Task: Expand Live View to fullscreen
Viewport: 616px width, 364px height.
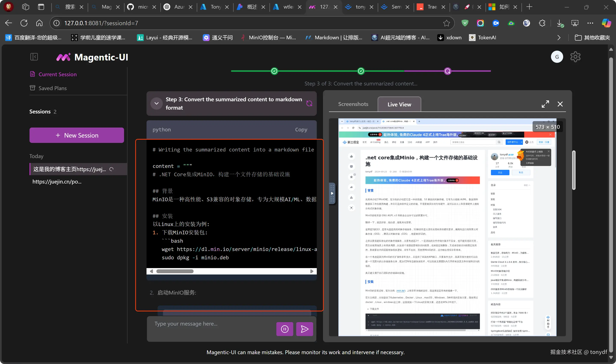Action: [545, 104]
